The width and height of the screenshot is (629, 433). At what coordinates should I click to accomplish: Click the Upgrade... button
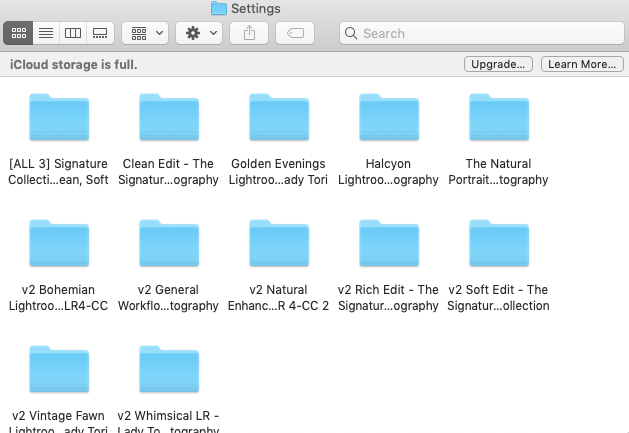point(498,64)
